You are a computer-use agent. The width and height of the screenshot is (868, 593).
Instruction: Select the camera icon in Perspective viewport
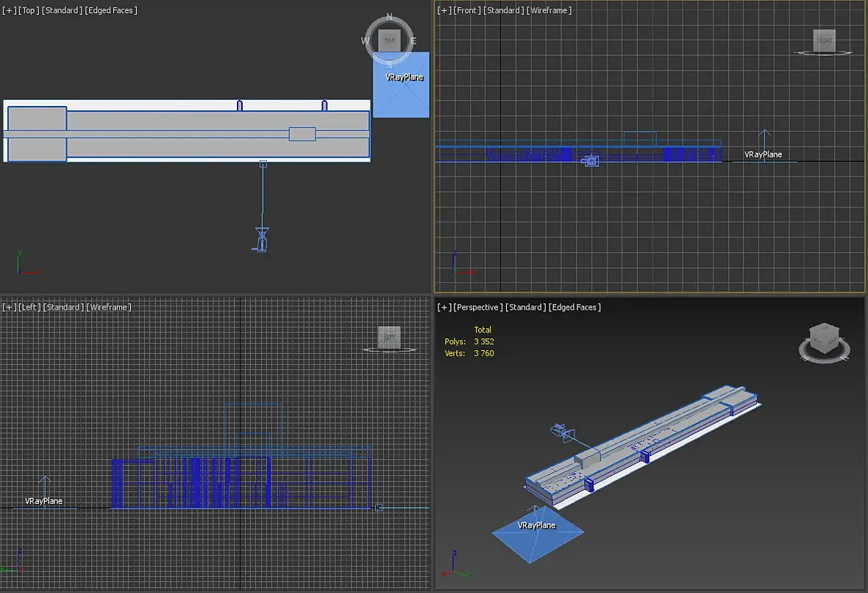pos(558,430)
